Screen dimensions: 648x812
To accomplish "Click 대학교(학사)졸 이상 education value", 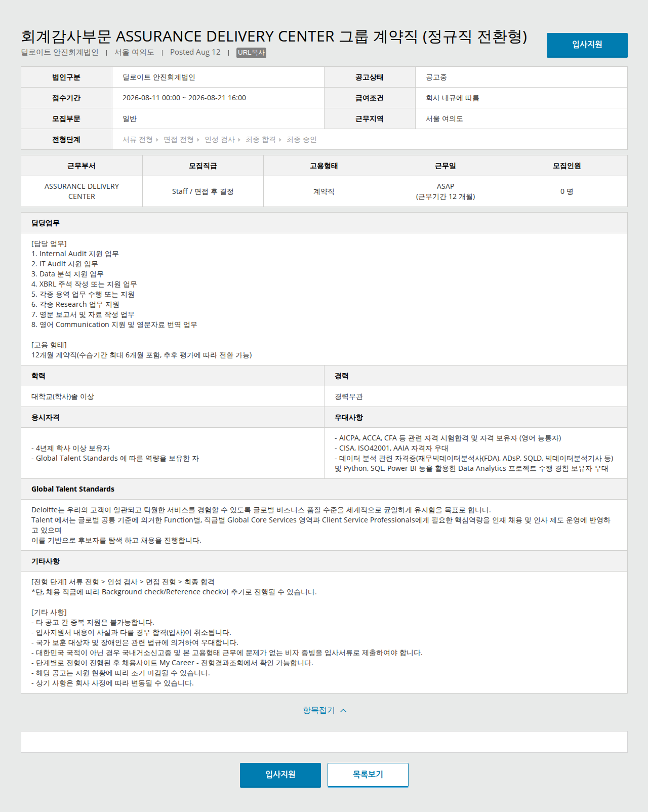I will tap(63, 397).
